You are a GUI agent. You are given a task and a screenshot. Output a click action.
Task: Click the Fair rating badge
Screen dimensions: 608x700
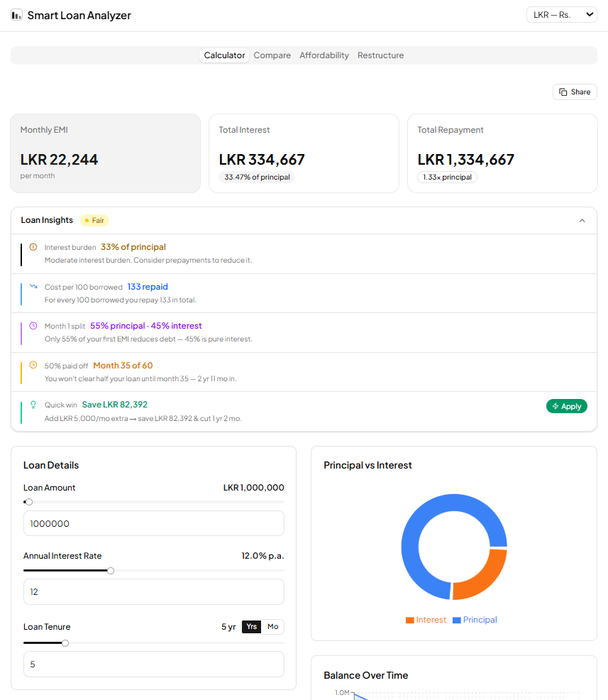(94, 221)
